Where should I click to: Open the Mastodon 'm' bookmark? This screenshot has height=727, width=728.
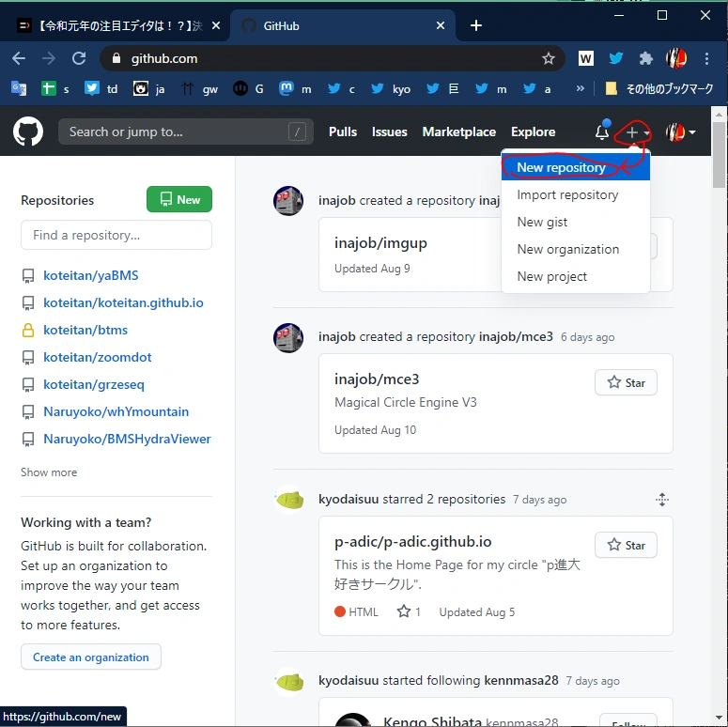point(295,88)
